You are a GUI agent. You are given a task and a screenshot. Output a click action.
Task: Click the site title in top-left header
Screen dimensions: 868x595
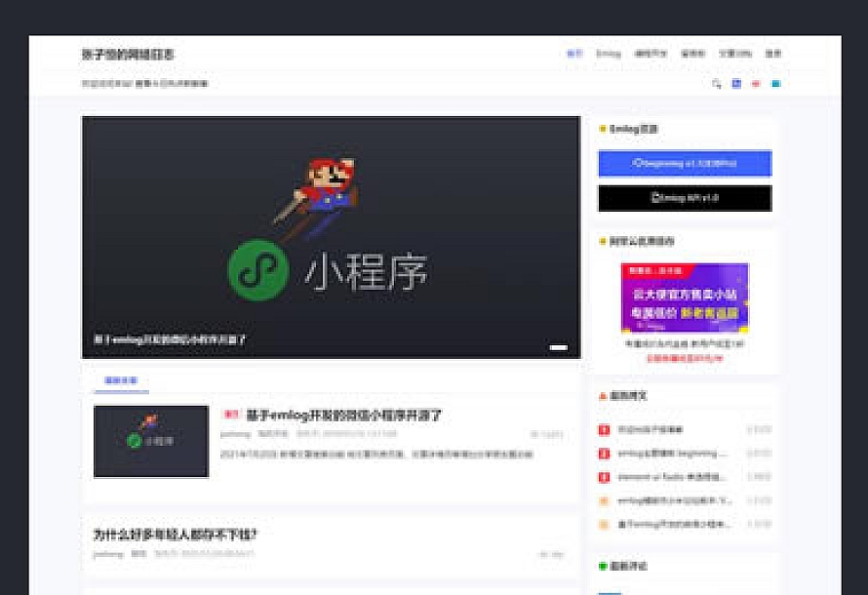(x=128, y=55)
